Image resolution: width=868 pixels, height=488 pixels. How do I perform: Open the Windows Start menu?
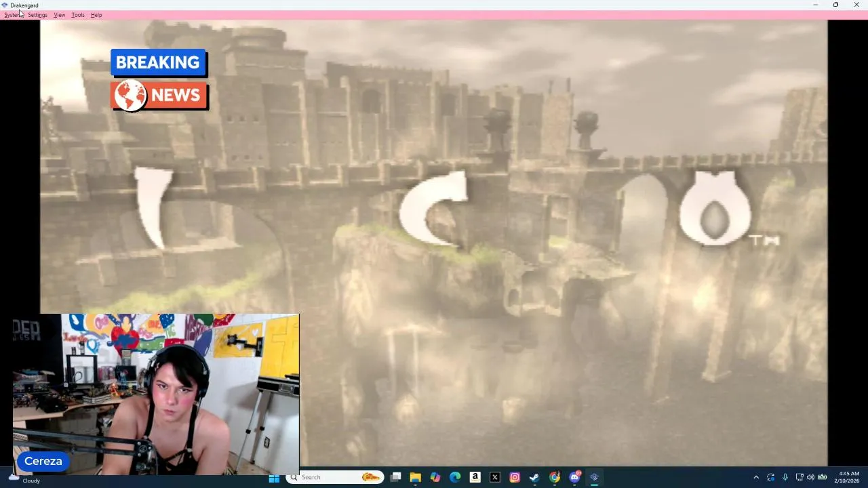(274, 477)
